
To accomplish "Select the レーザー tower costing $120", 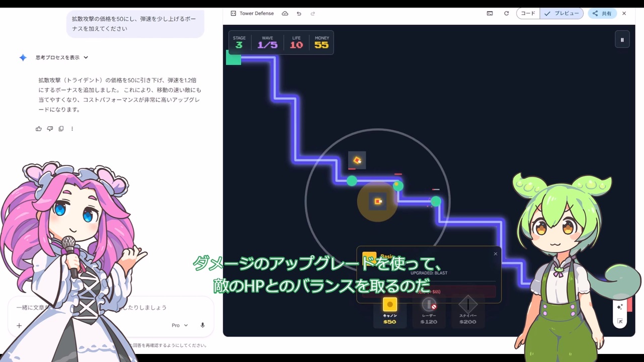I will point(429,312).
